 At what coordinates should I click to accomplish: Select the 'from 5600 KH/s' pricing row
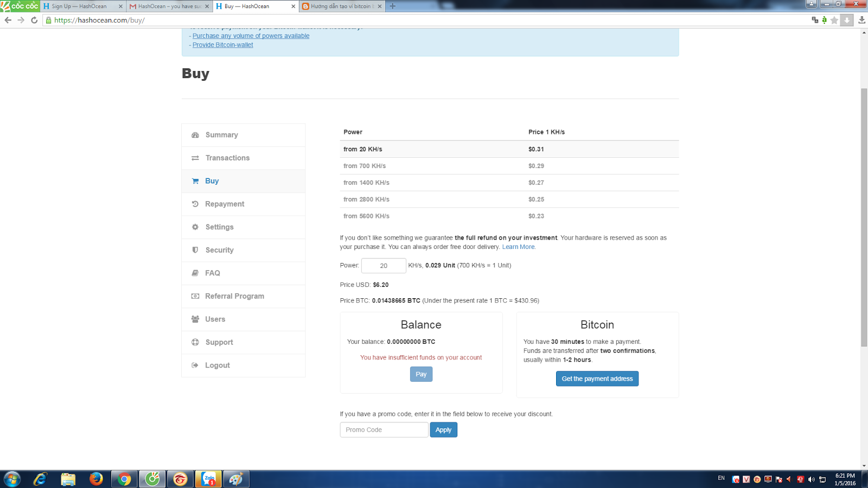point(509,216)
